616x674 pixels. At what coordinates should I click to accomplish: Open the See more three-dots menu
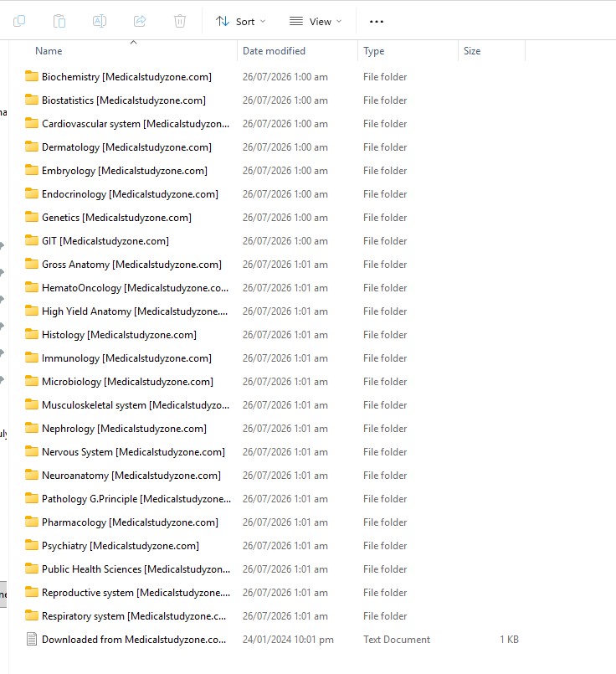377,22
